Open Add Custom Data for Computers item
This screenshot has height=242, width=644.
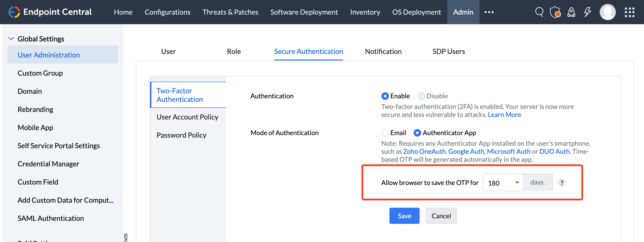click(66, 200)
